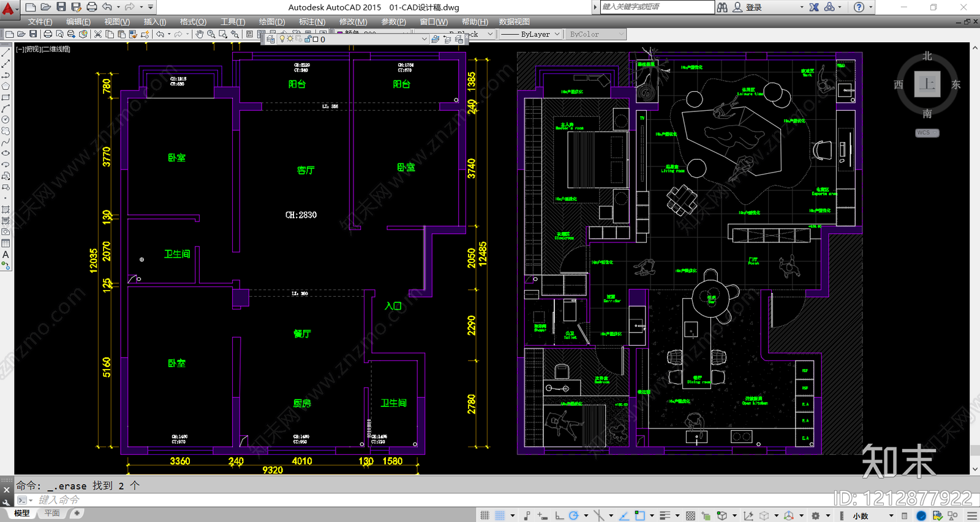Click the binoculars search icon

[x=722, y=7]
